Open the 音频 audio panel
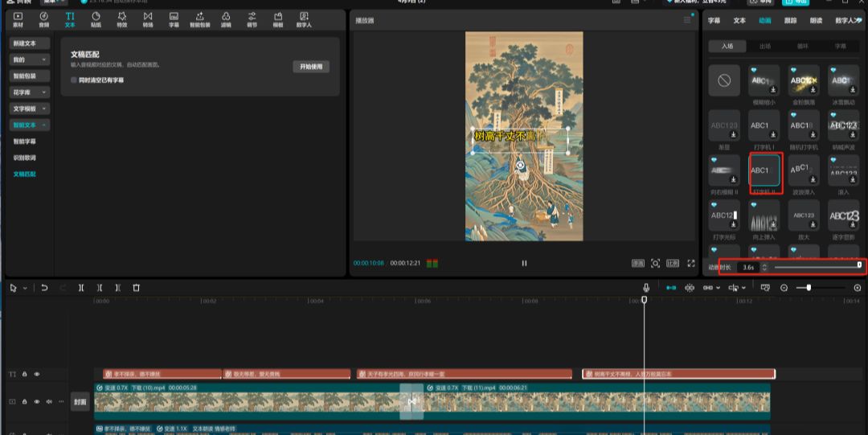Viewport: 868px width, 435px height. pyautogui.click(x=43, y=19)
